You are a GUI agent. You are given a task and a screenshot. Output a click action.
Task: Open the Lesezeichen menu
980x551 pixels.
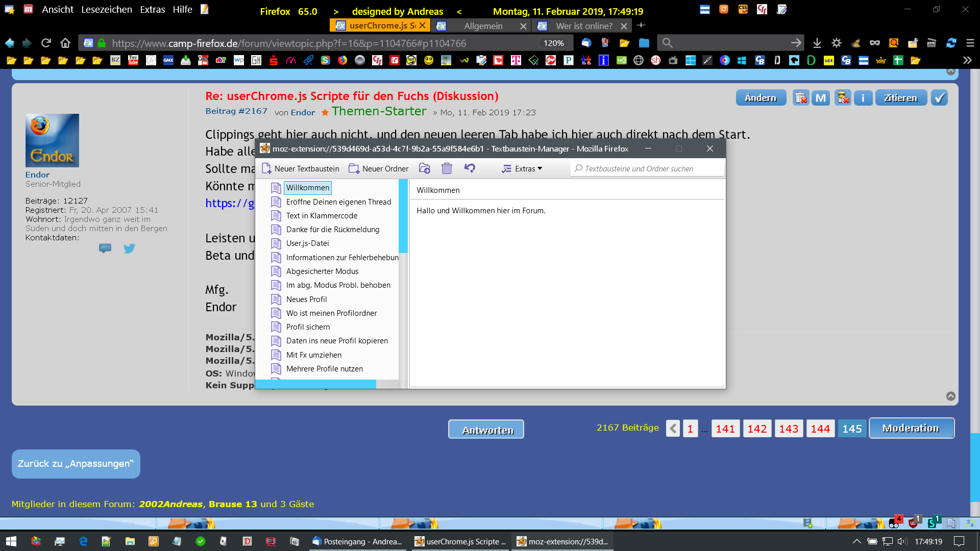point(106,9)
